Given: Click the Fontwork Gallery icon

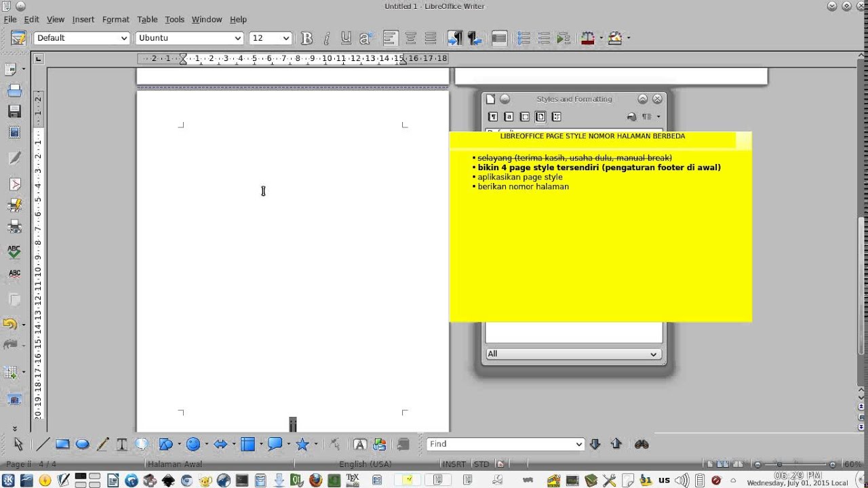Looking at the screenshot, I should 360,444.
